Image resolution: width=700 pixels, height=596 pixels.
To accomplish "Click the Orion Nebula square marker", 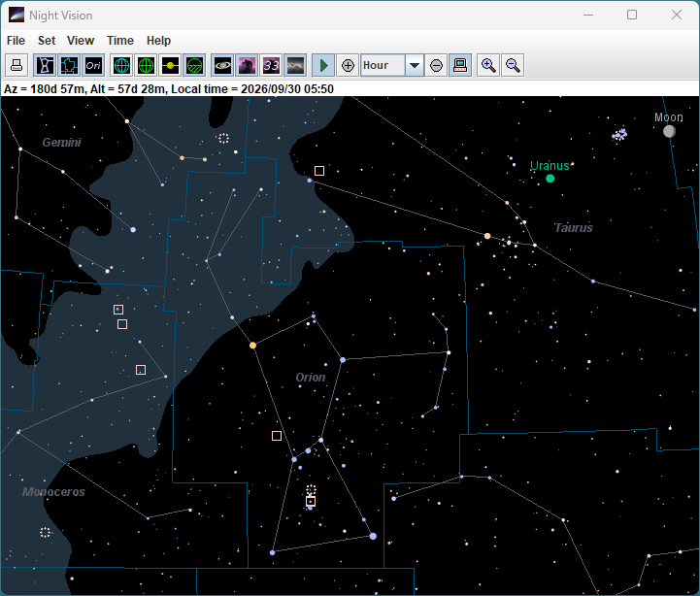I will pyautogui.click(x=311, y=501).
